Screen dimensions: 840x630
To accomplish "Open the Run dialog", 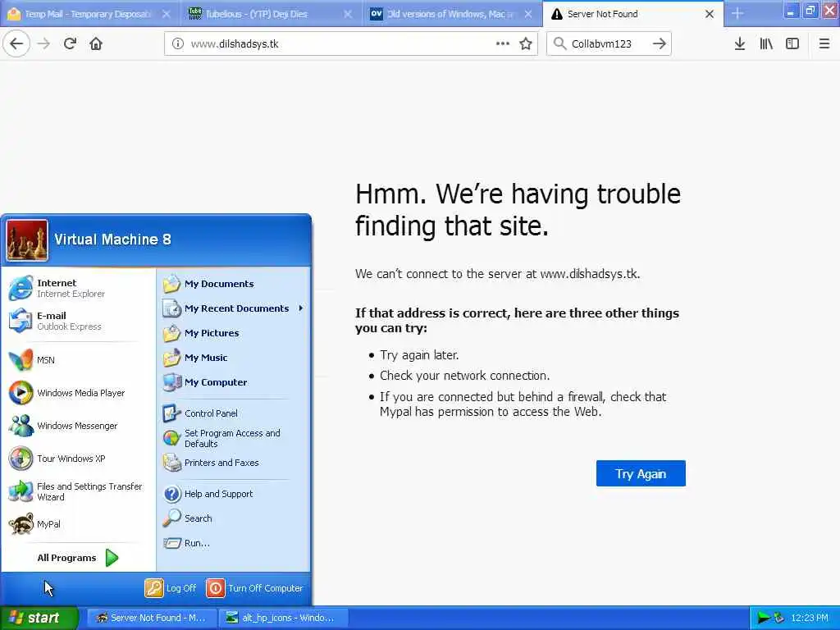I will click(233, 543).
